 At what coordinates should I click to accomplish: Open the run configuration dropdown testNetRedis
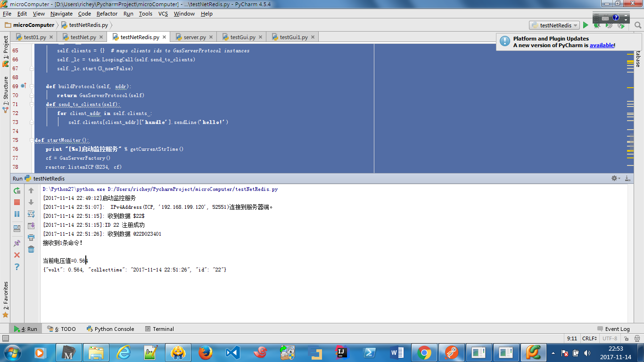coord(554,25)
